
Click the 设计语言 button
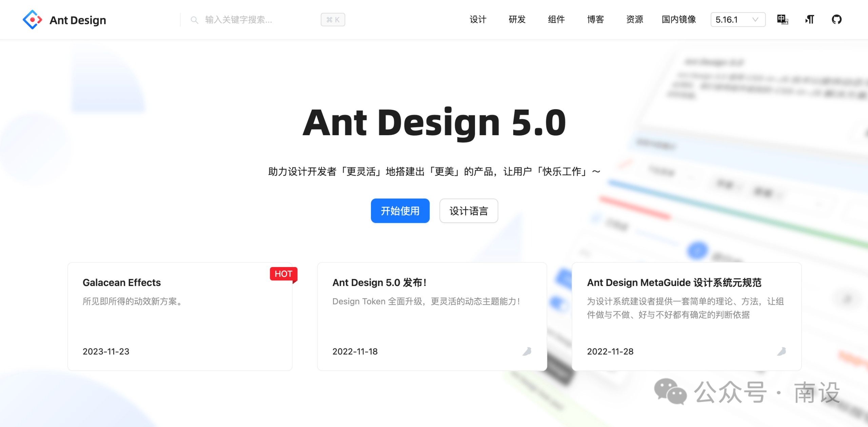(469, 211)
